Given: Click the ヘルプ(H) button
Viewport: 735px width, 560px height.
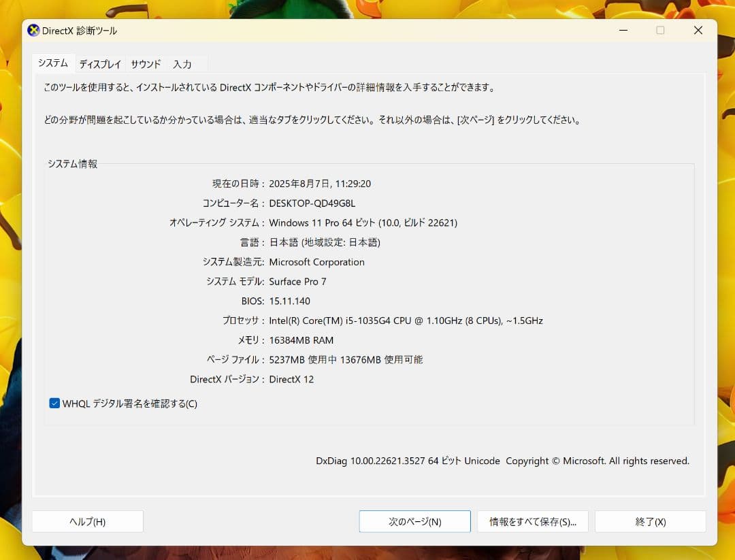Looking at the screenshot, I should (87, 521).
